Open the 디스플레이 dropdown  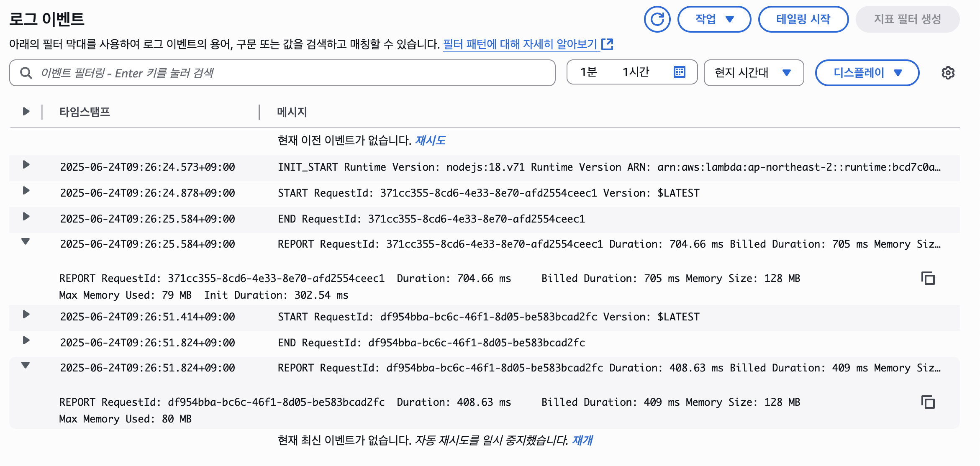(867, 73)
